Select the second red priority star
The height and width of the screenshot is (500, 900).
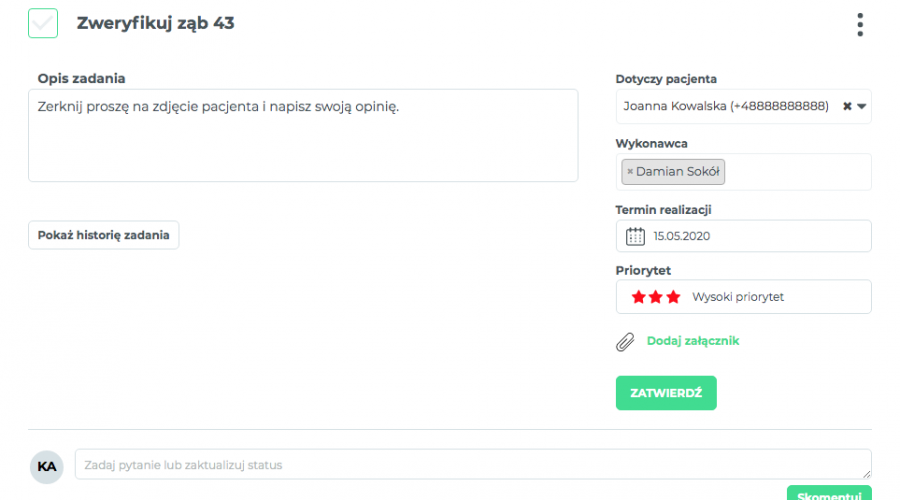pos(655,297)
